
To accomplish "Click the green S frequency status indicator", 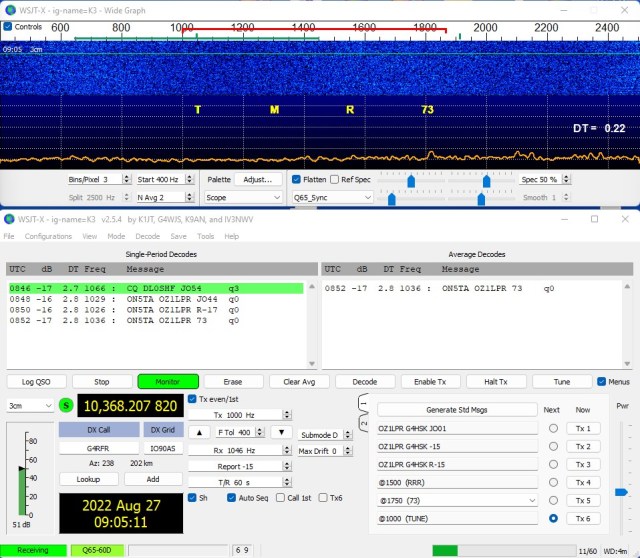I will click(x=67, y=406).
